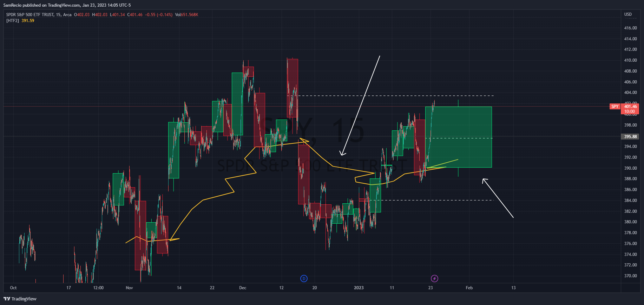Click the SamRecio published header text
Viewport: 644px width, 305px height.
(67, 5)
